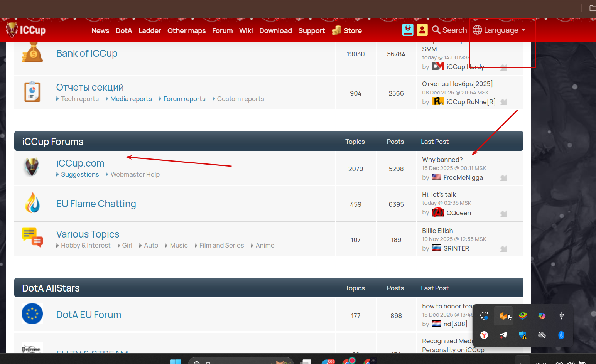Viewport: 596px width, 364px height.
Task: Click the EU Flame Chatting flame icon
Action: (32, 203)
